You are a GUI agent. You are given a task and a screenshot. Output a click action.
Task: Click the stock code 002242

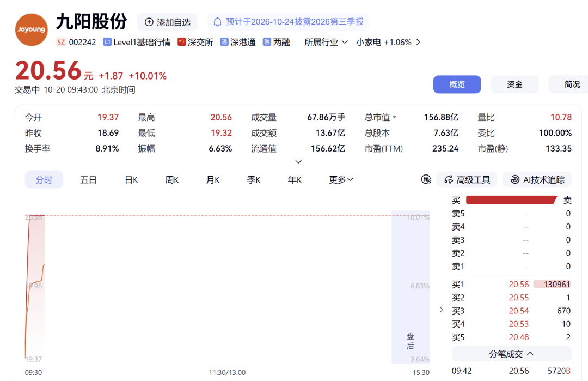click(x=83, y=42)
